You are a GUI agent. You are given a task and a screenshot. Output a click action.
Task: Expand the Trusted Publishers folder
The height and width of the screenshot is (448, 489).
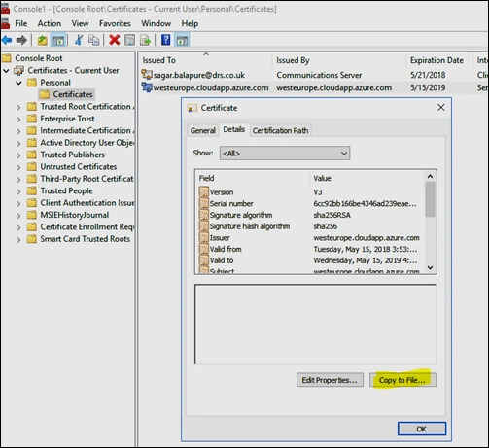[x=18, y=155]
